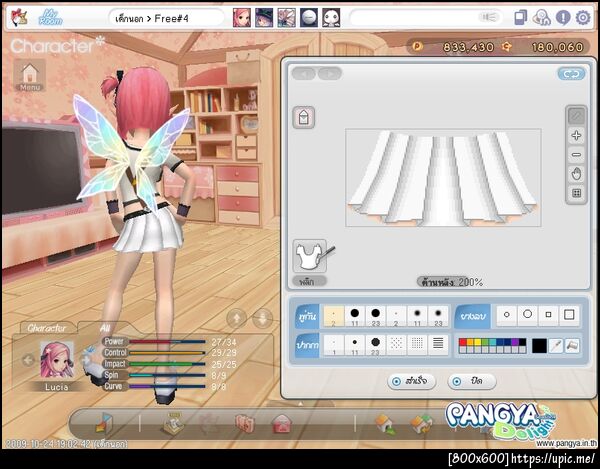
Task: Select soft-edged brush size 23
Action: point(439,316)
